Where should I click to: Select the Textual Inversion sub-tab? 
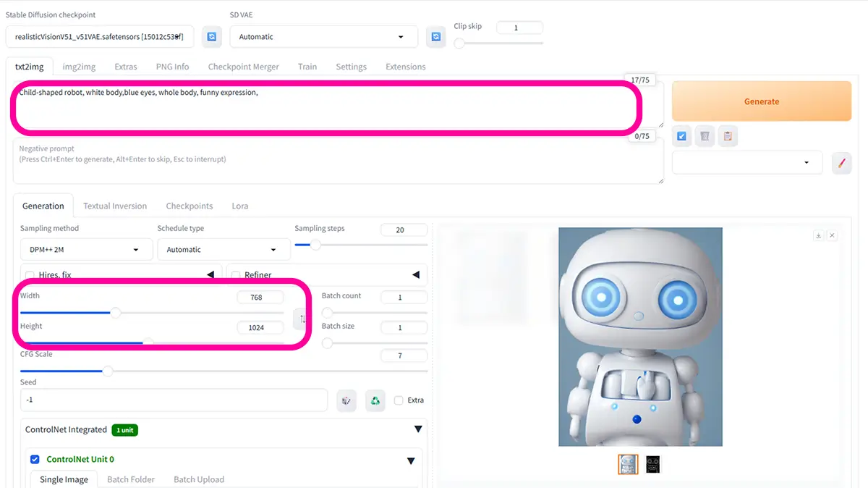(115, 206)
